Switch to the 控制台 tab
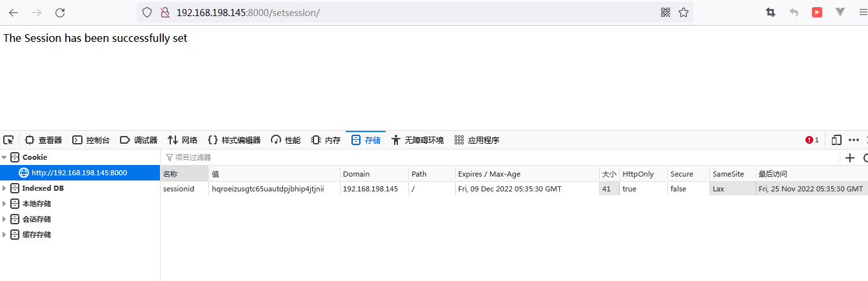The height and width of the screenshot is (281, 868). 91,140
